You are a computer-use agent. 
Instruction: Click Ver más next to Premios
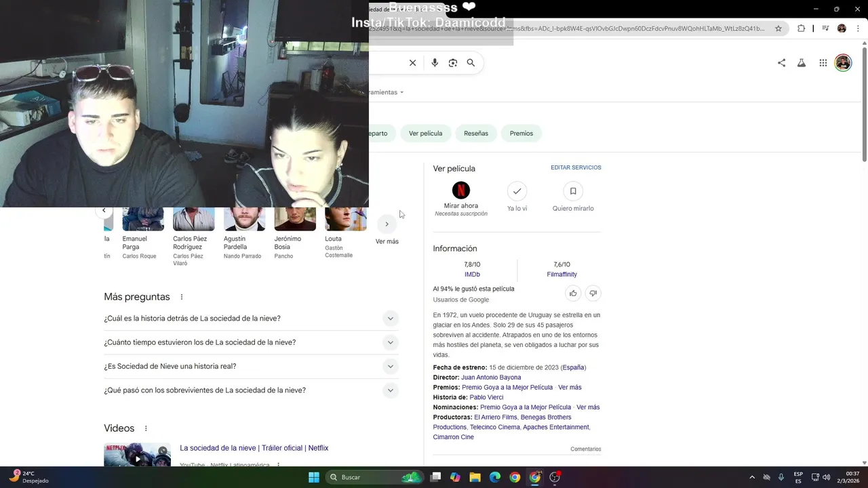570,388
